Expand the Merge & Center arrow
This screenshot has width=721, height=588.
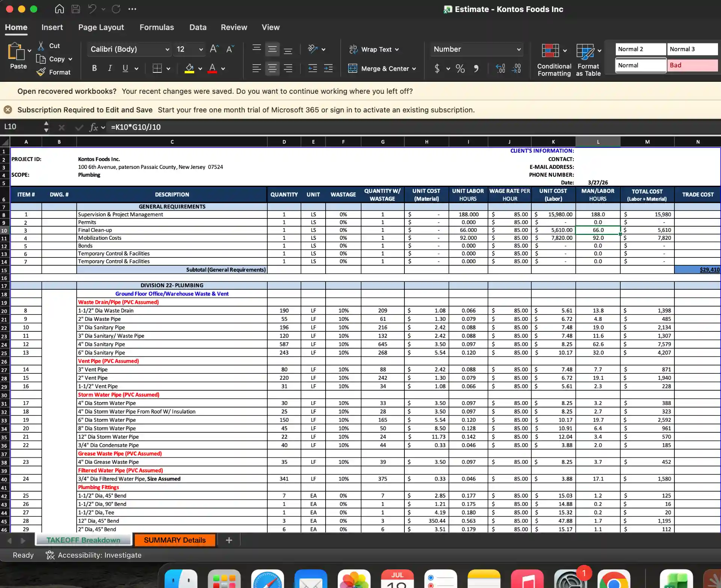point(414,69)
